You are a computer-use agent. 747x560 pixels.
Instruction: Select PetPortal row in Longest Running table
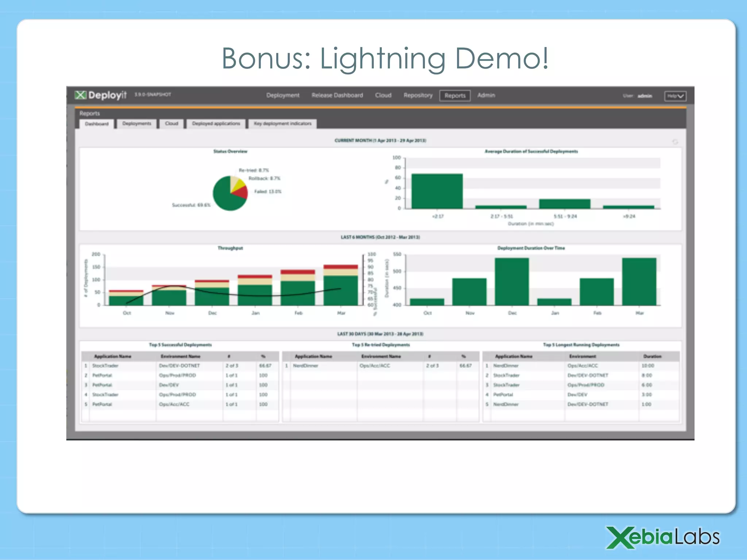581,394
